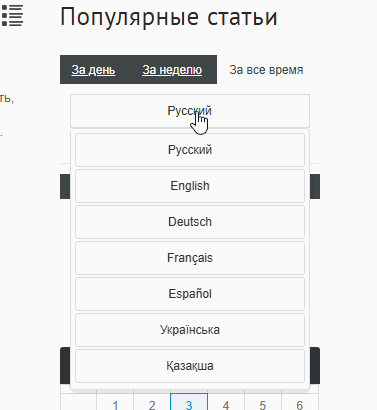377x410 pixels.
Task: Switch to the «За неделю» tab
Action: coord(172,70)
